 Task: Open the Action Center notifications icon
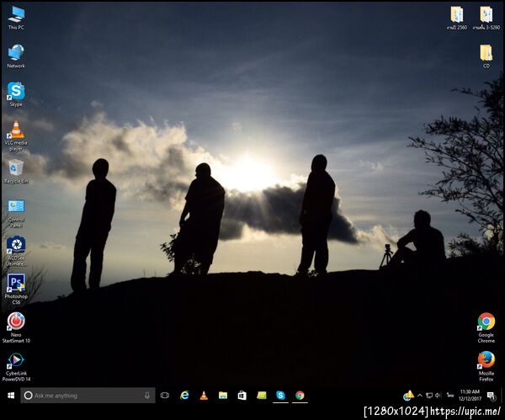pyautogui.click(x=492, y=396)
